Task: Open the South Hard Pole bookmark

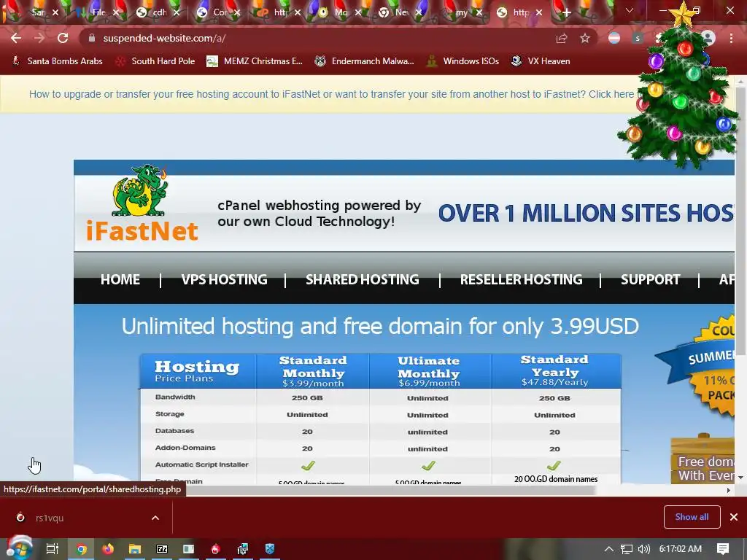Action: tap(156, 61)
